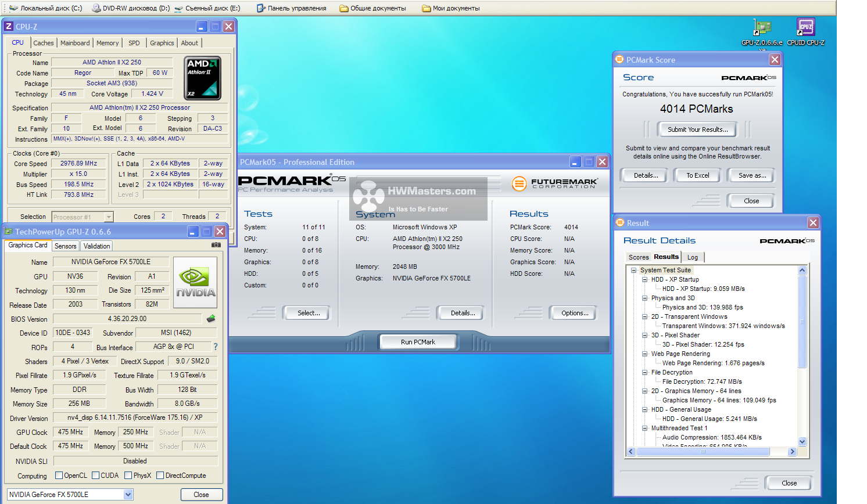Click the horizontal scrollbar thumb in Result Details
867x504 pixels.
tap(703, 451)
